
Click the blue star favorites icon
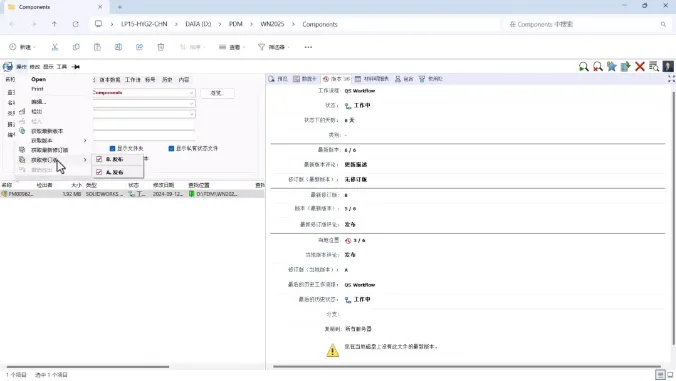[x=611, y=66]
